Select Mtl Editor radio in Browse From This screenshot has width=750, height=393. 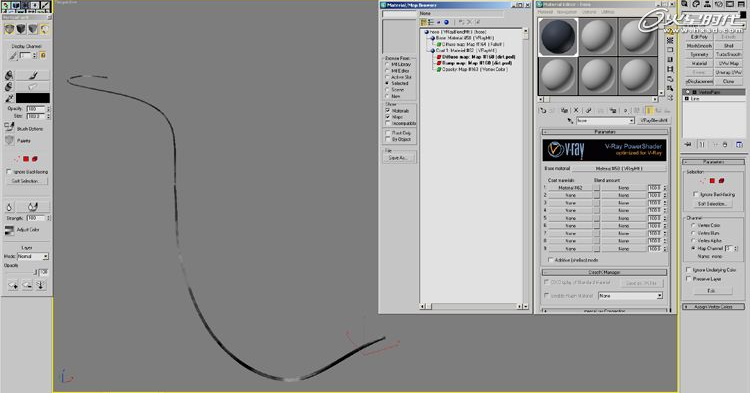click(387, 70)
